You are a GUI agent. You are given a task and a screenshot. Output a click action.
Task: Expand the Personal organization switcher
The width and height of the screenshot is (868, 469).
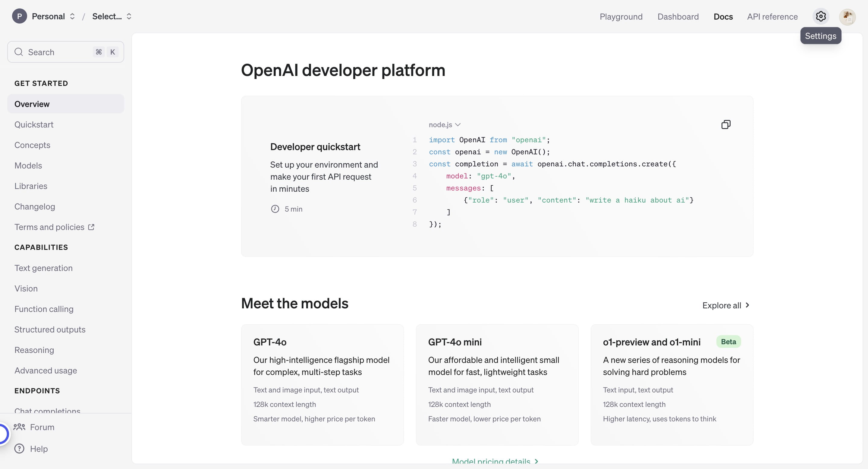tap(72, 16)
